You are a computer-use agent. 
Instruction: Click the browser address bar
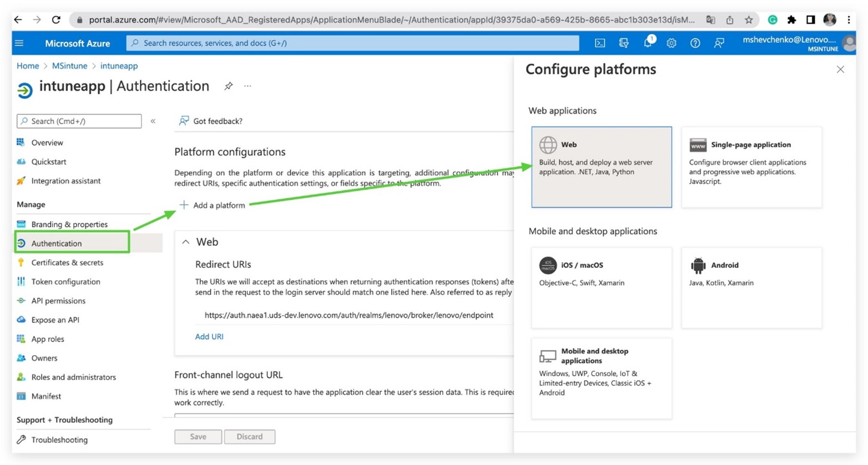pos(391,20)
